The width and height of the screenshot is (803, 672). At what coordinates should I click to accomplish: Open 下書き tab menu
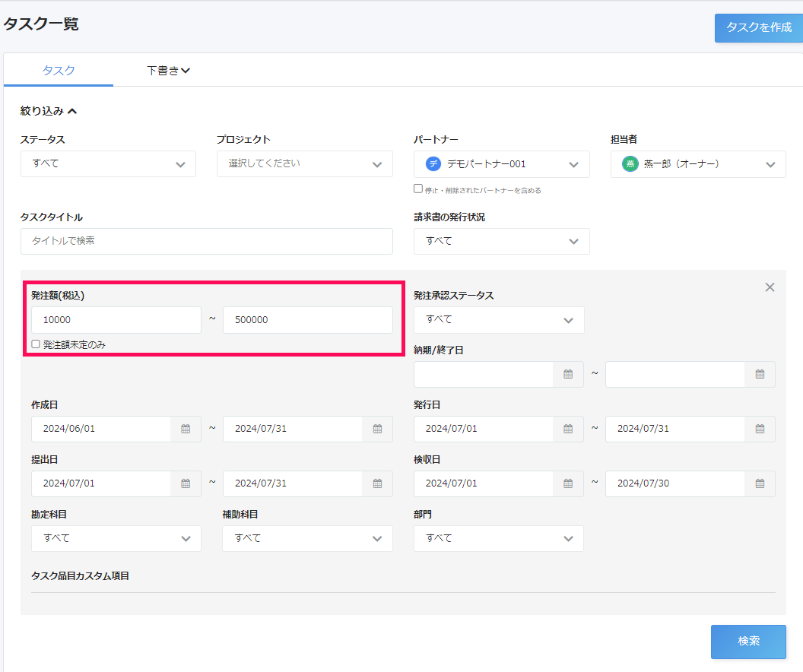point(169,70)
